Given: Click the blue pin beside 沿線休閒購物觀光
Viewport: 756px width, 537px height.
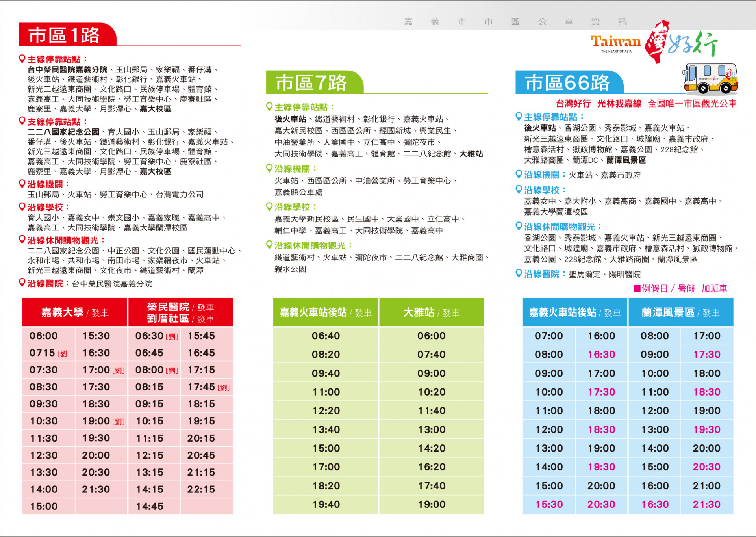Looking at the screenshot, I should (x=519, y=227).
